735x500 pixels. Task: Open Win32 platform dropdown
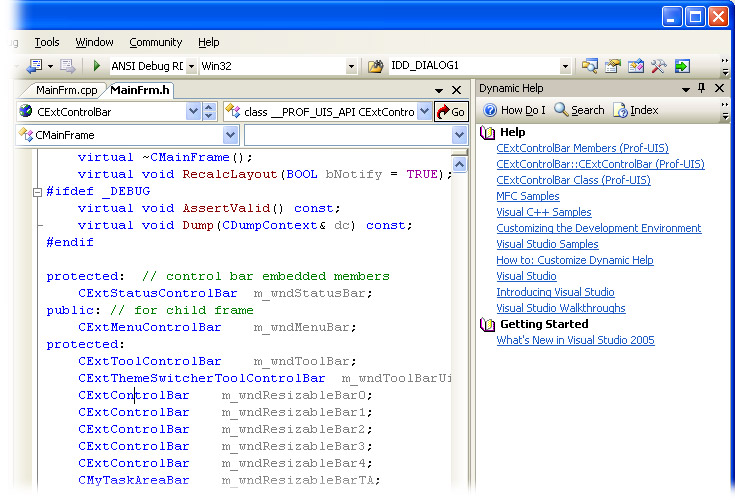351,66
